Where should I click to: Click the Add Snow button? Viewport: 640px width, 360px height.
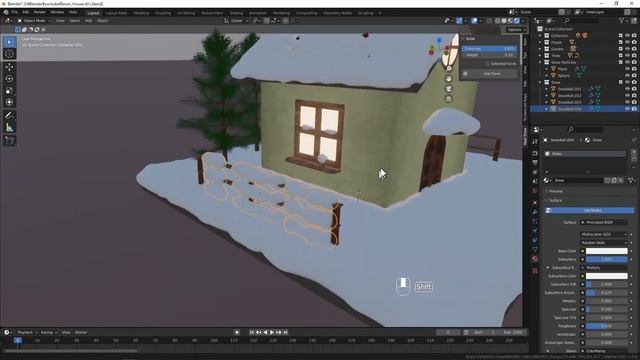coord(489,74)
